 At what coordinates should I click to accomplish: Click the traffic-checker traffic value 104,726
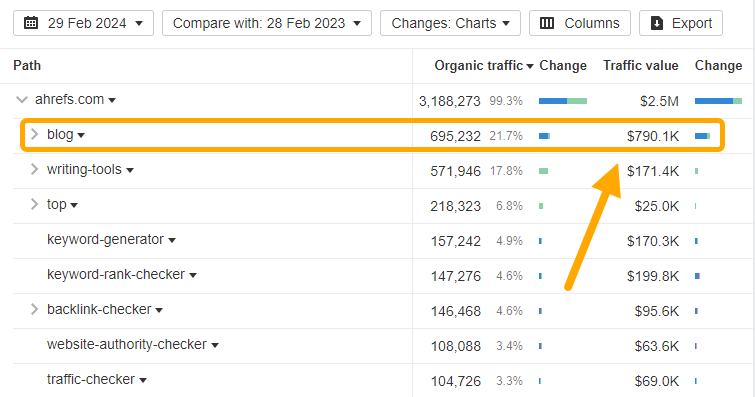pyautogui.click(x=456, y=381)
